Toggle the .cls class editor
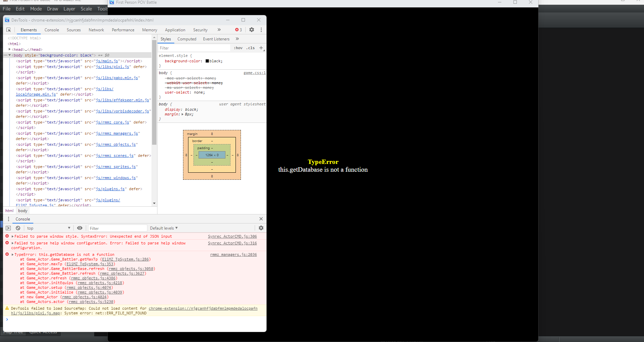644x342 pixels. (250, 48)
